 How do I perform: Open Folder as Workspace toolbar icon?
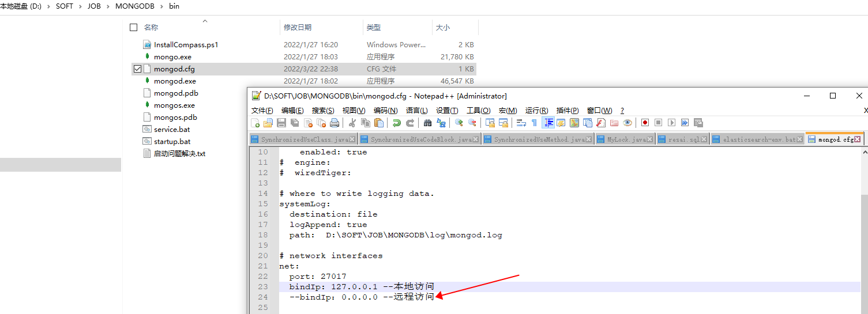click(x=614, y=123)
